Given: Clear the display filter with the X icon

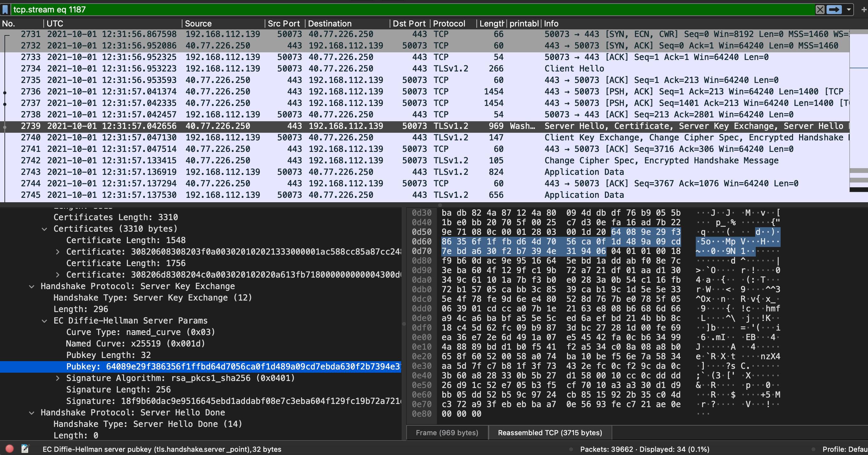Looking at the screenshot, I should [820, 10].
